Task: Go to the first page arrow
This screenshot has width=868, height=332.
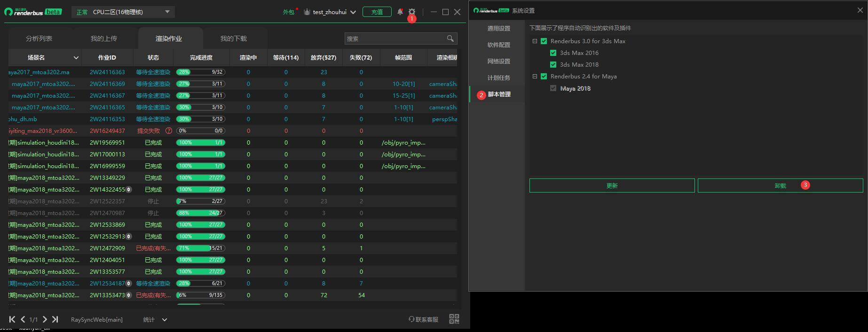Action: pyautogui.click(x=12, y=319)
